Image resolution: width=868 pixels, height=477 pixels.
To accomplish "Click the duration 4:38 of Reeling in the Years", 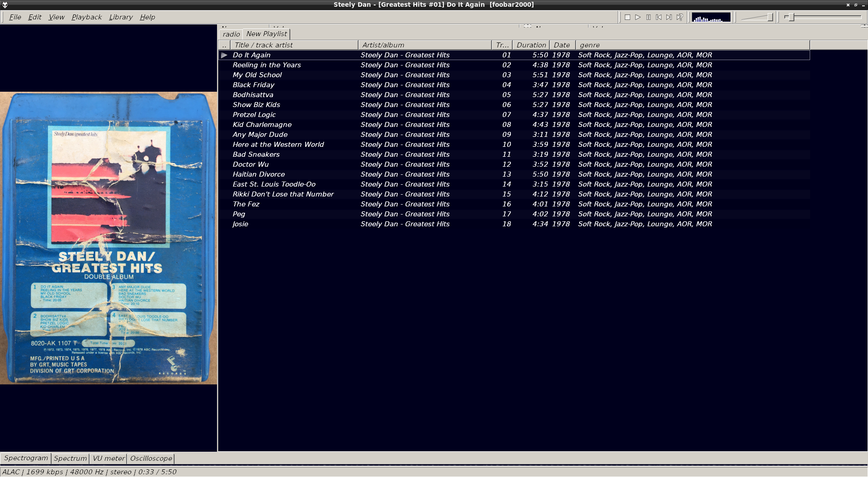I will [x=540, y=65].
